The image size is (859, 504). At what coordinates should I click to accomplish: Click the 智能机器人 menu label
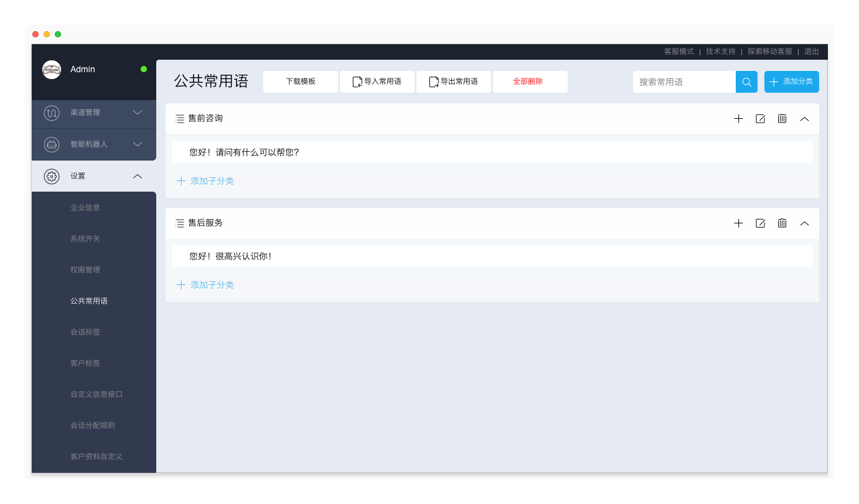click(x=89, y=144)
